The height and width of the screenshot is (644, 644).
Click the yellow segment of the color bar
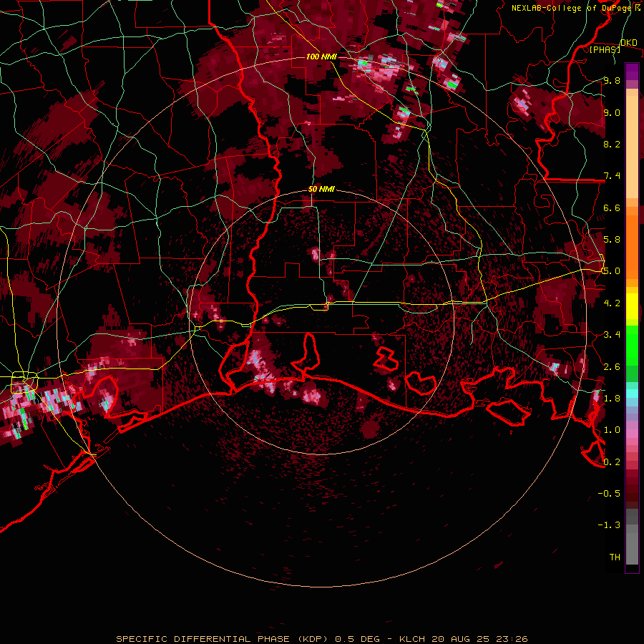click(632, 306)
